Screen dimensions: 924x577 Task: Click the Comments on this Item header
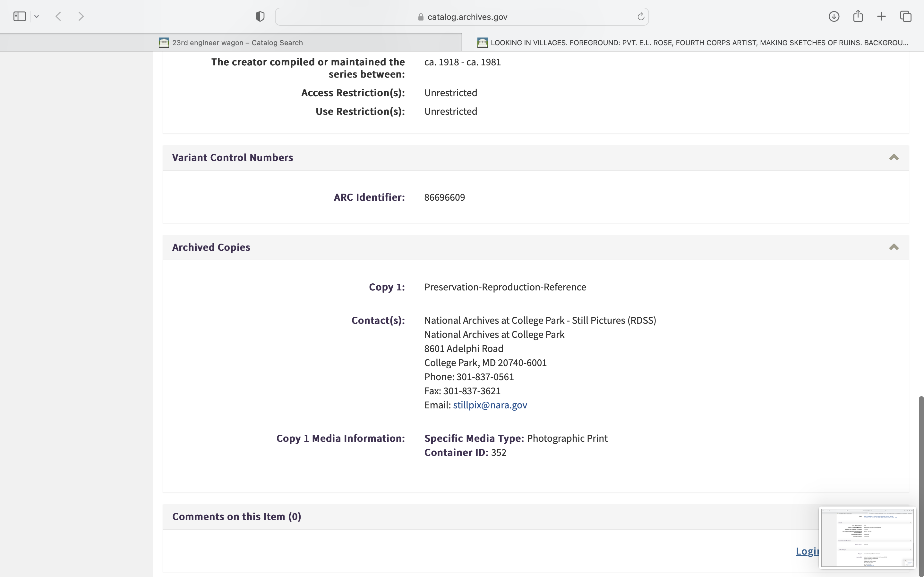(x=236, y=516)
